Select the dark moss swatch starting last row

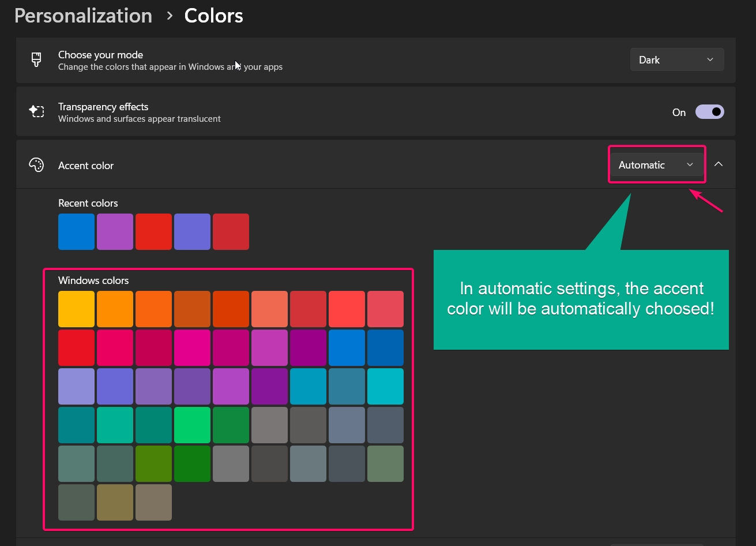[76, 503]
